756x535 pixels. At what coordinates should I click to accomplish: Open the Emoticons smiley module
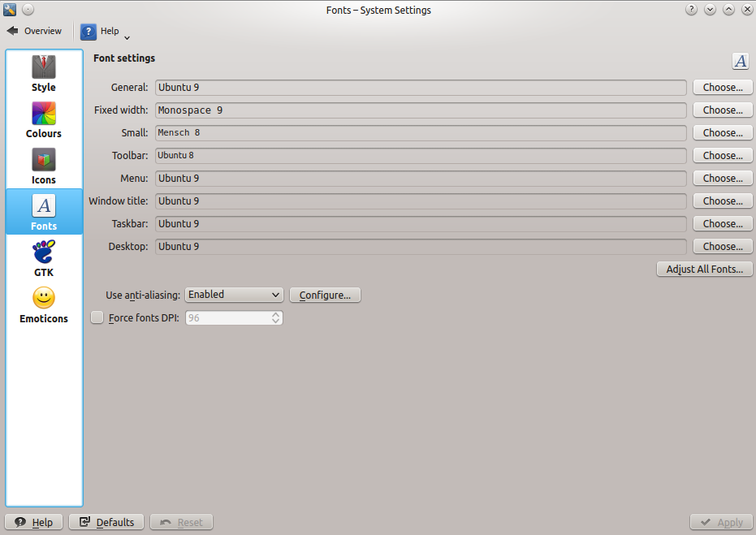click(x=43, y=305)
